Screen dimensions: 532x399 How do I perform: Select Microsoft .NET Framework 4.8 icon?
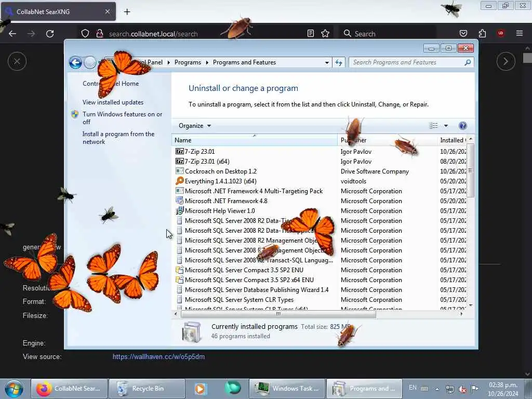pos(179,201)
